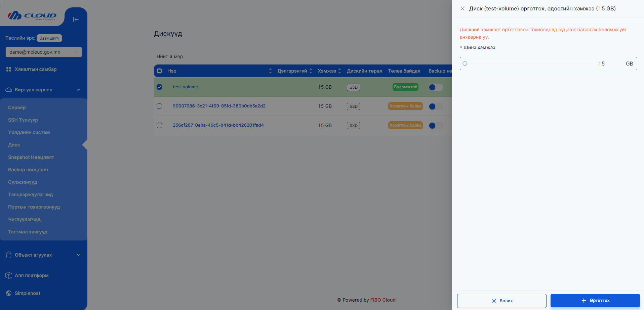Go to Snapshot Нөөцлөлт page
The image size is (644, 310).
coord(31,157)
